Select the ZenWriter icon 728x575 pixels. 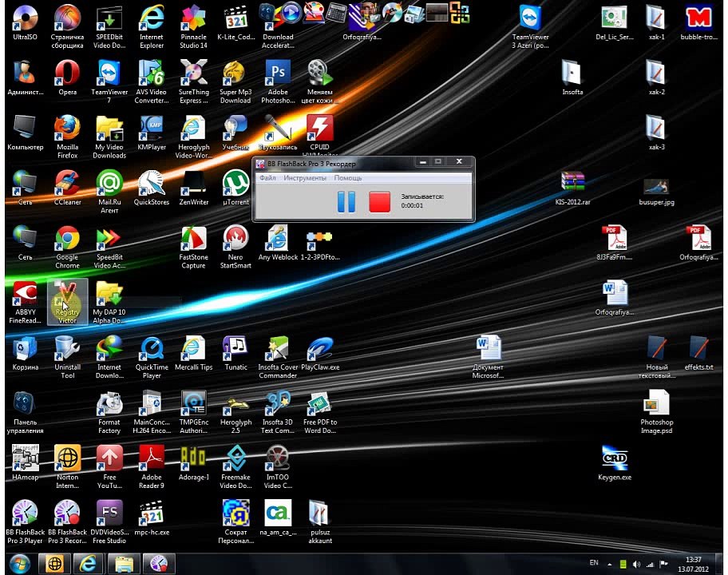coord(194,188)
